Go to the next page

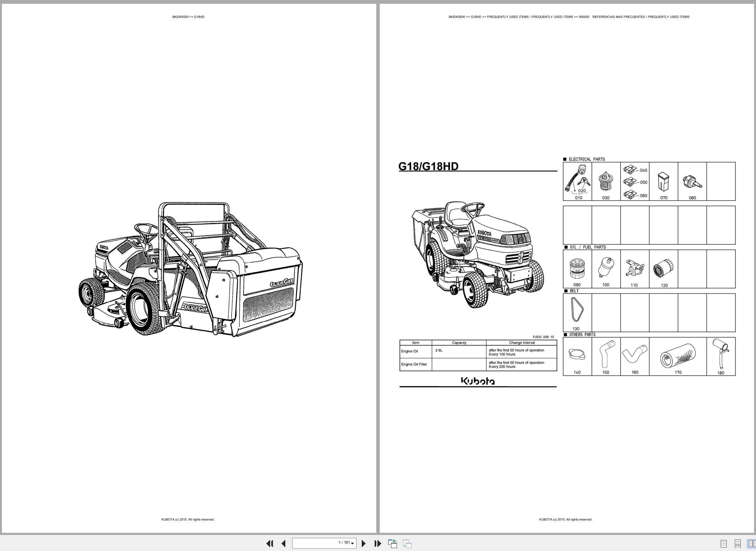pyautogui.click(x=364, y=544)
